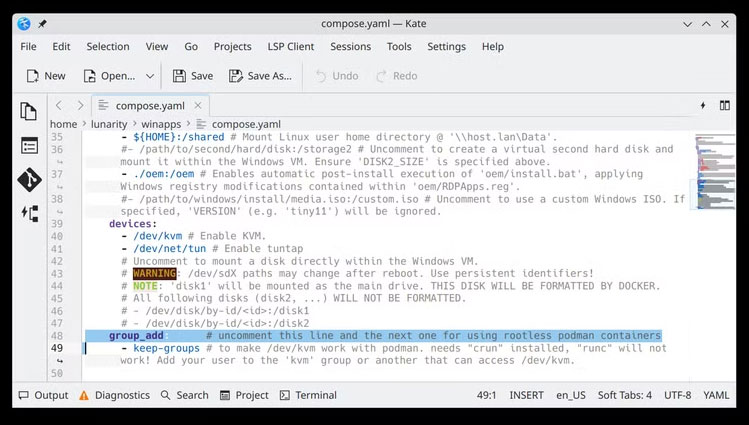Open the Settings menu
This screenshot has width=749, height=425.
447,47
